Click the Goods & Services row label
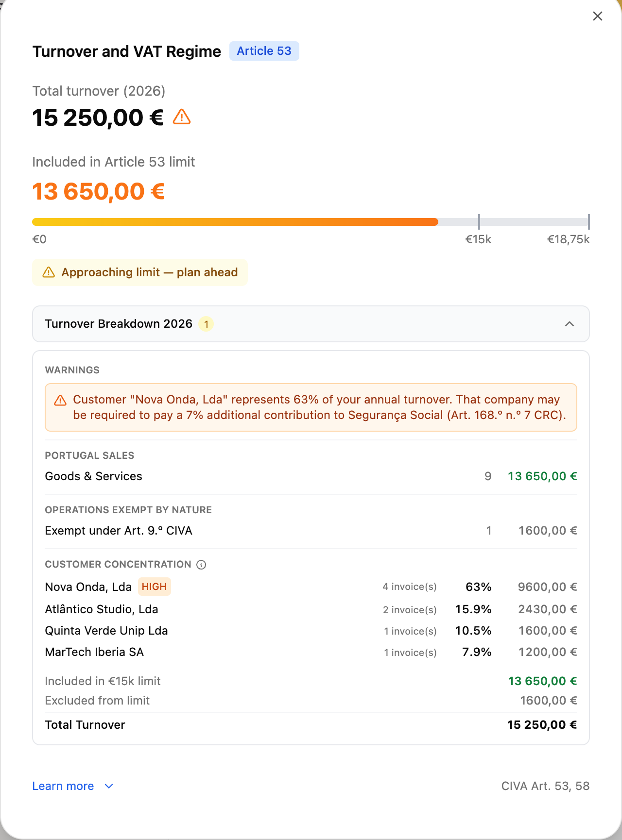Screen dimensions: 622x840 [94, 476]
